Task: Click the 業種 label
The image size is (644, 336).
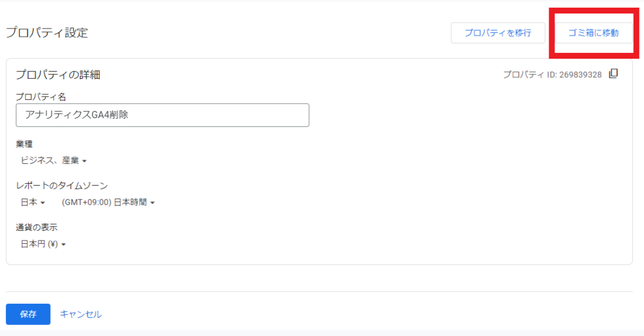Action: coord(24,143)
